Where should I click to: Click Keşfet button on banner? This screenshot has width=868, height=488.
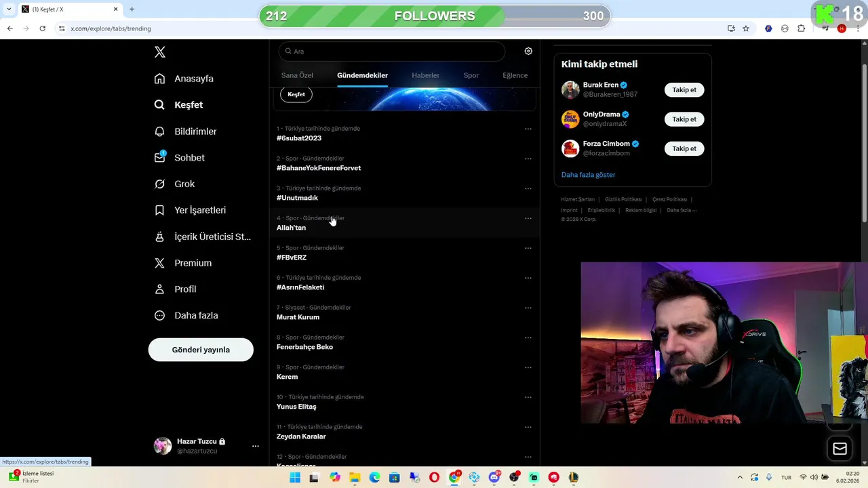[296, 94]
